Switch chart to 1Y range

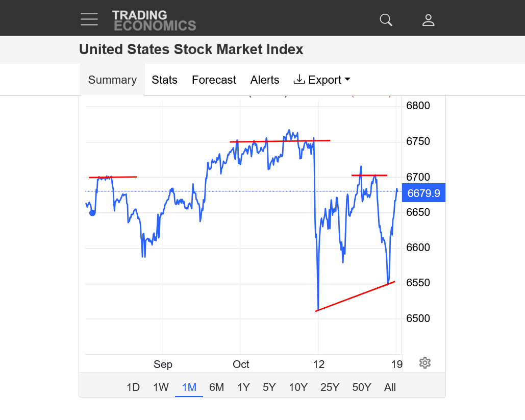pyautogui.click(x=243, y=387)
